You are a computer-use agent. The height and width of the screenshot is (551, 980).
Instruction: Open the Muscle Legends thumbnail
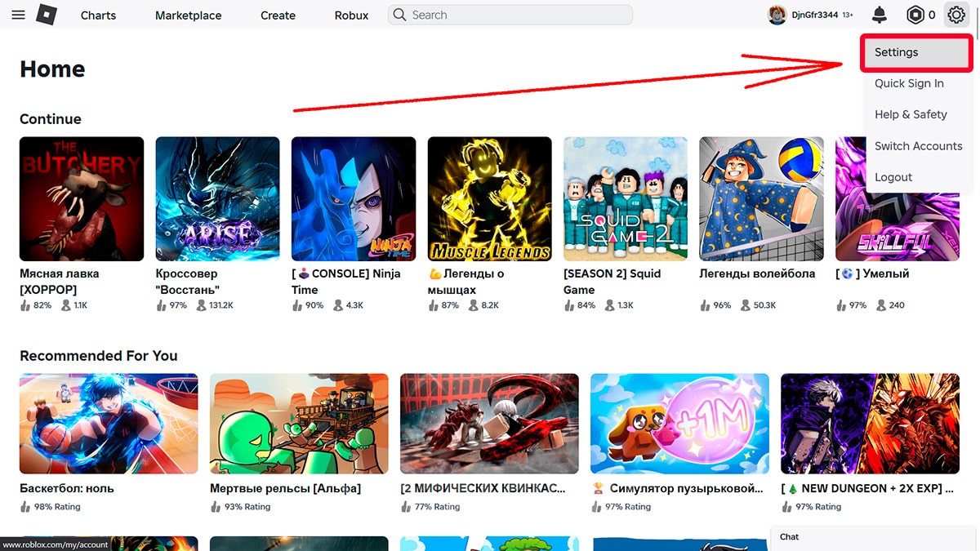pos(490,199)
